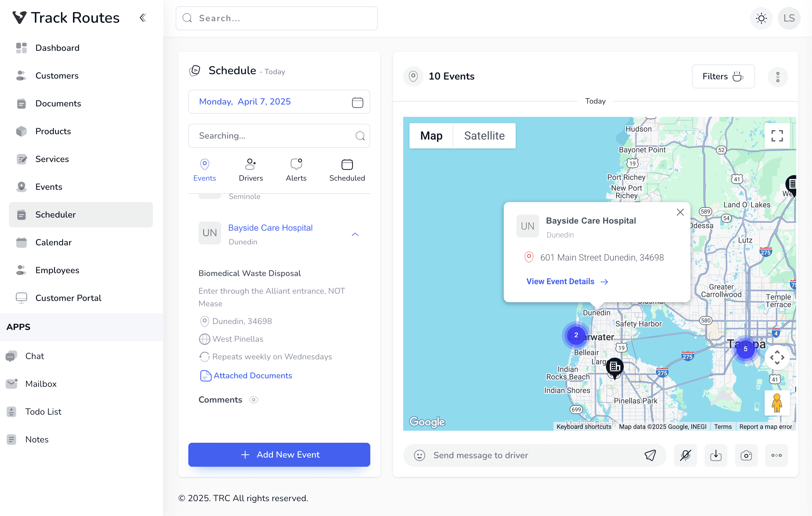Click Google logo on map
The width and height of the screenshot is (812, 516).
click(x=427, y=422)
